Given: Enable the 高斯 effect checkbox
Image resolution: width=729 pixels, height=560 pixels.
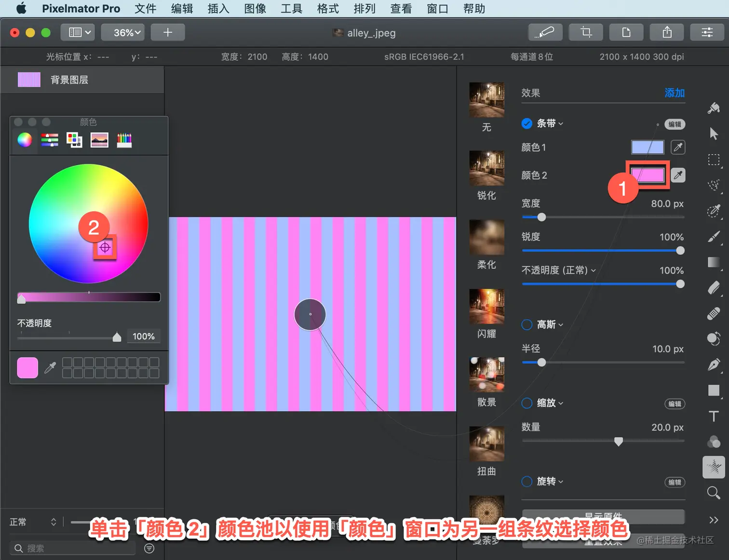Looking at the screenshot, I should [x=527, y=324].
